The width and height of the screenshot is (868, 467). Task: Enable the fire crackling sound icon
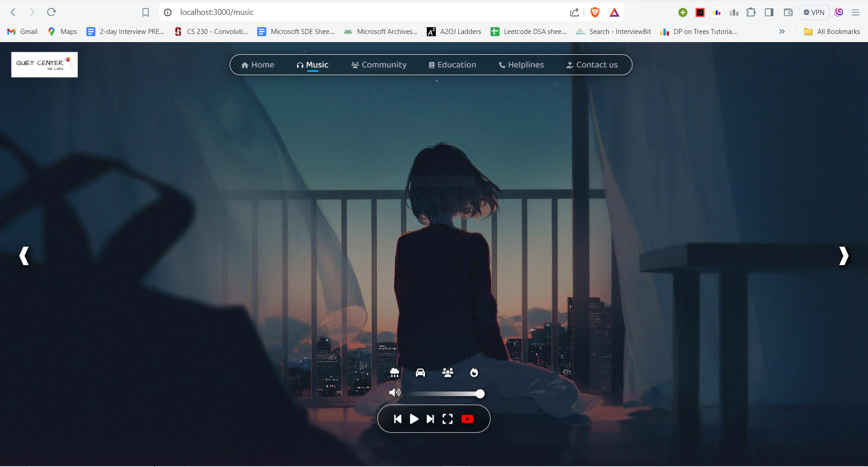point(474,372)
